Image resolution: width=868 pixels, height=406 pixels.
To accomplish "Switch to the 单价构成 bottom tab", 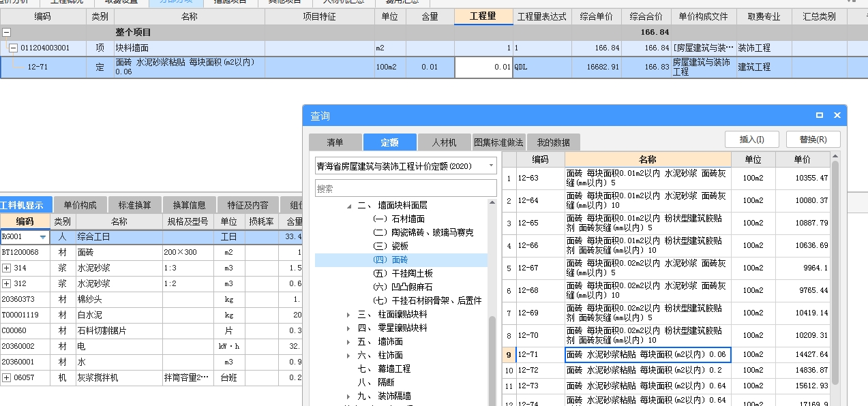I will coord(80,205).
